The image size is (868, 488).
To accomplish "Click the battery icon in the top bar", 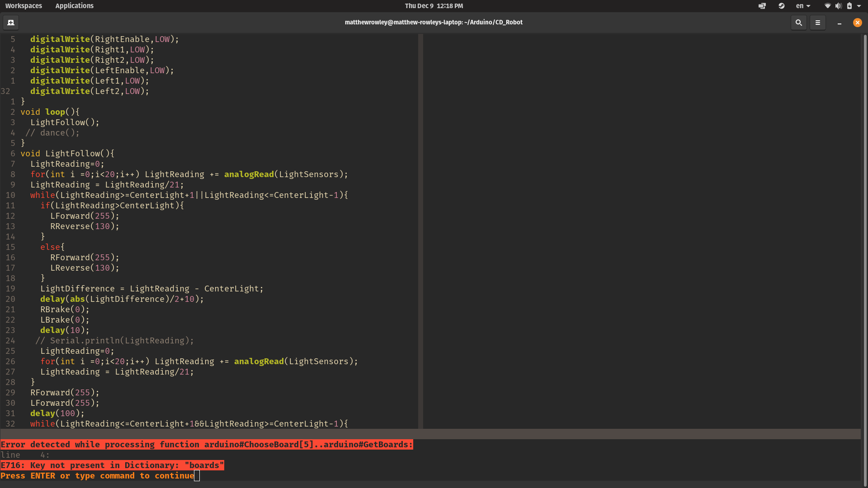I will click(849, 6).
